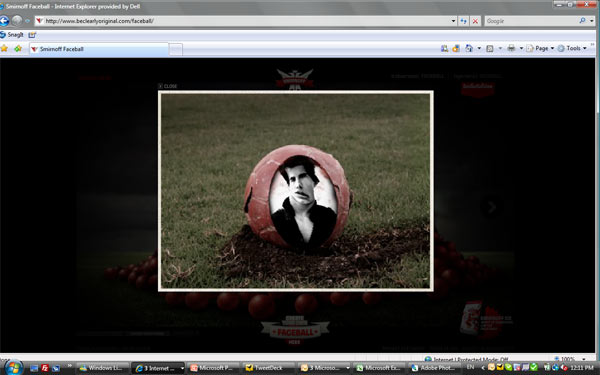
Task: Click Internet Protected Mode status text
Action: coord(471,359)
